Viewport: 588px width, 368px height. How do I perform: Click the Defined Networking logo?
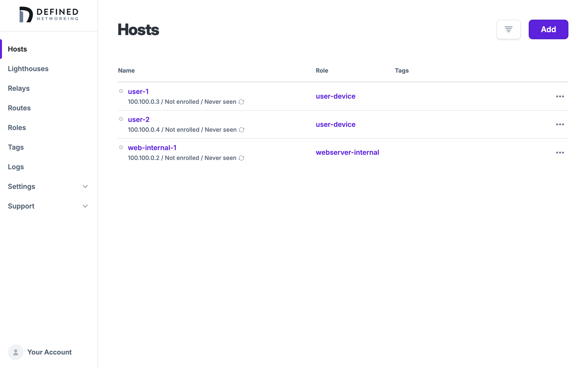tap(49, 14)
